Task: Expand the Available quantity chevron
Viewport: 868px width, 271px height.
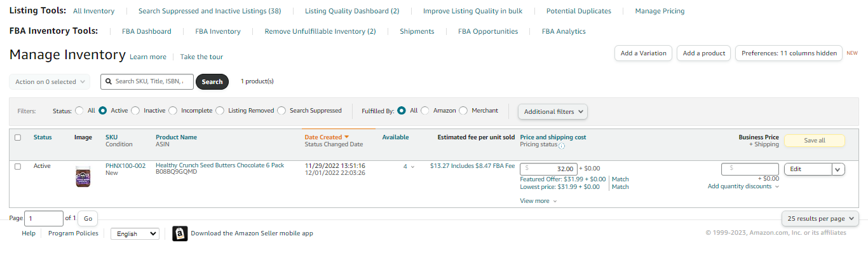Action: (x=412, y=167)
